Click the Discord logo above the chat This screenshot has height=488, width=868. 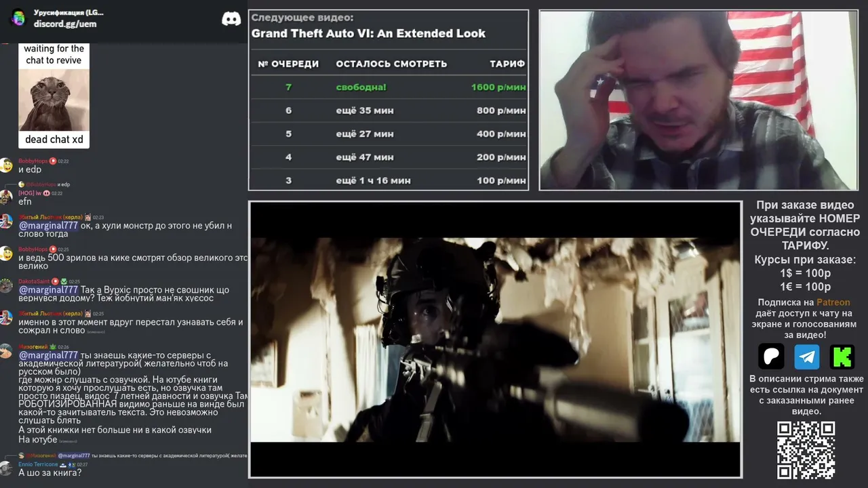231,18
